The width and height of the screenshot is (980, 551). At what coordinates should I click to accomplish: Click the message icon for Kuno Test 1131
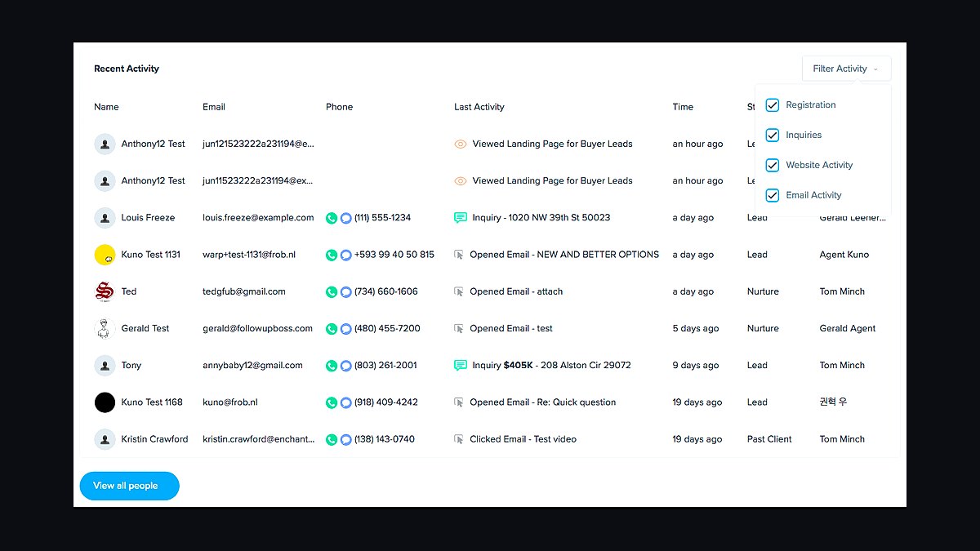click(346, 255)
